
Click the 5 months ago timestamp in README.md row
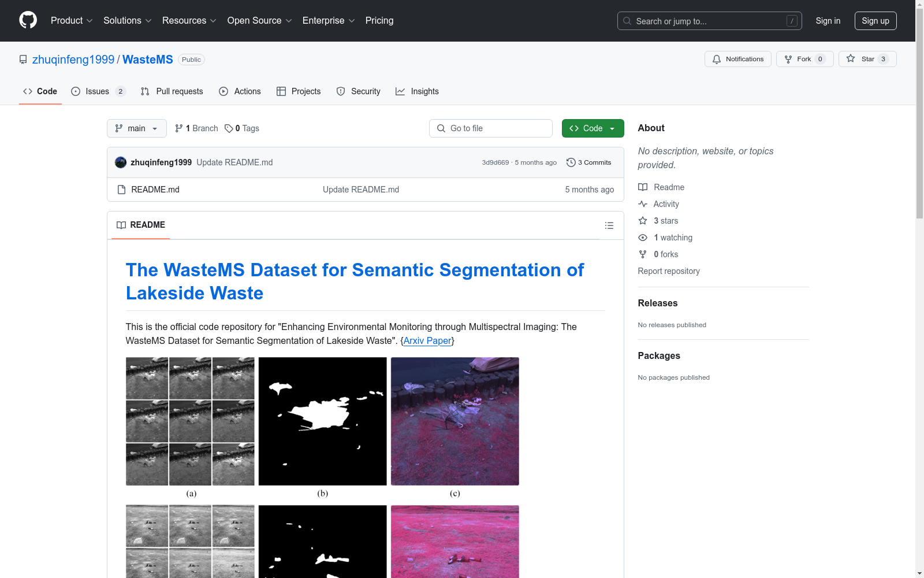590,190
